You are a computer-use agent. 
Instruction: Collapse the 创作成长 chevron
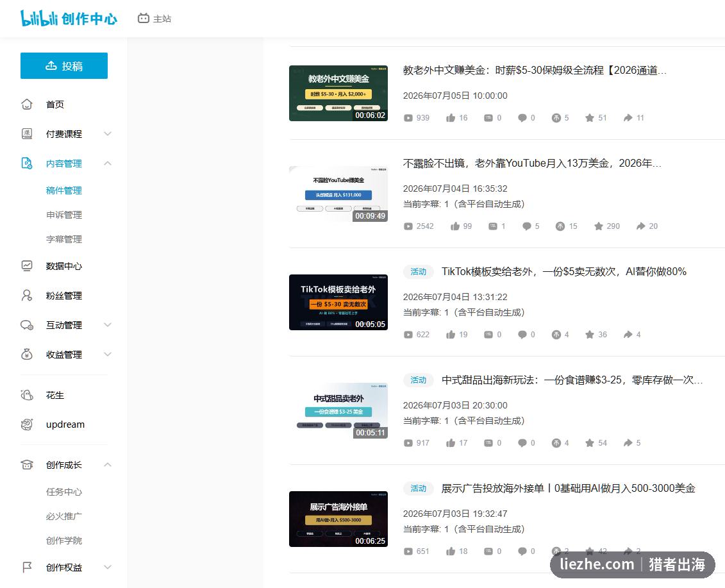[108, 464]
